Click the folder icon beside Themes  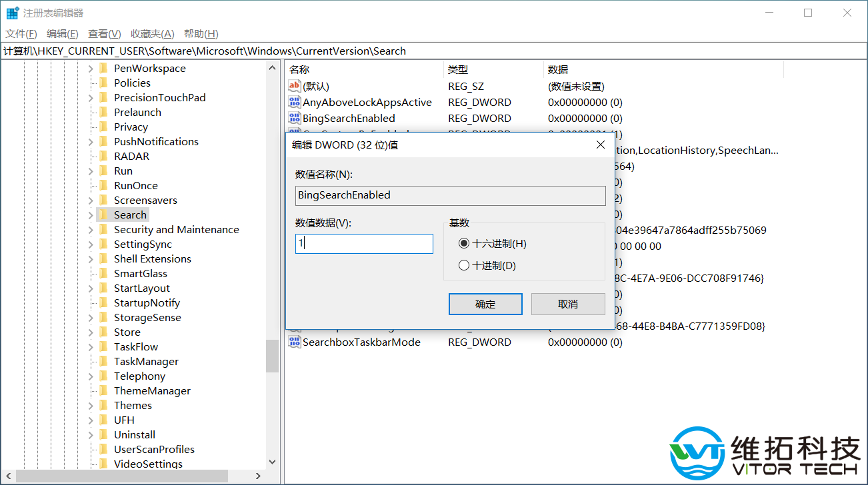point(103,405)
